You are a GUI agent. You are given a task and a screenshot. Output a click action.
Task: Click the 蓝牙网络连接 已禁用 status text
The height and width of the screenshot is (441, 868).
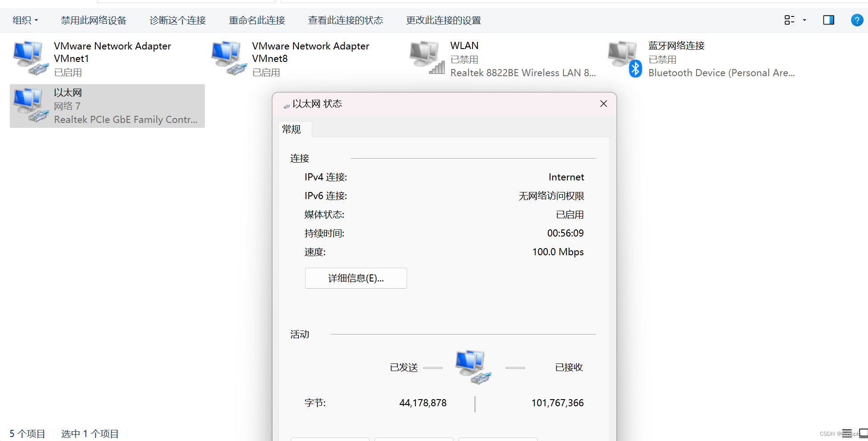(x=663, y=60)
